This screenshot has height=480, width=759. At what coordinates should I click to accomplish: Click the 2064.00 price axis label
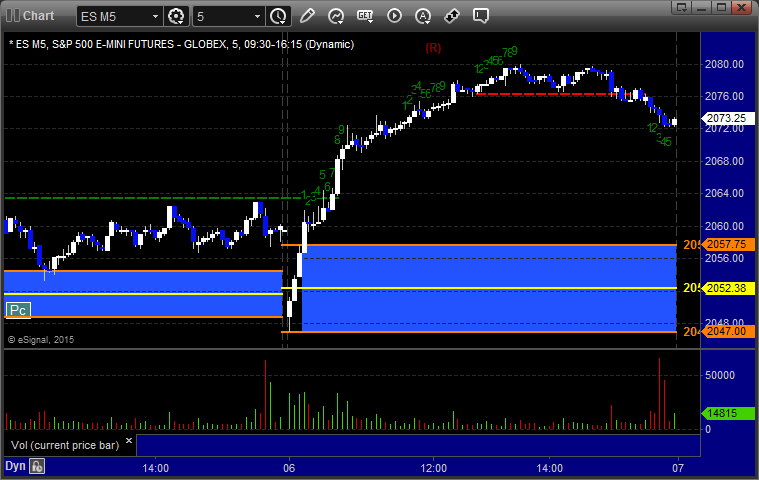point(724,194)
